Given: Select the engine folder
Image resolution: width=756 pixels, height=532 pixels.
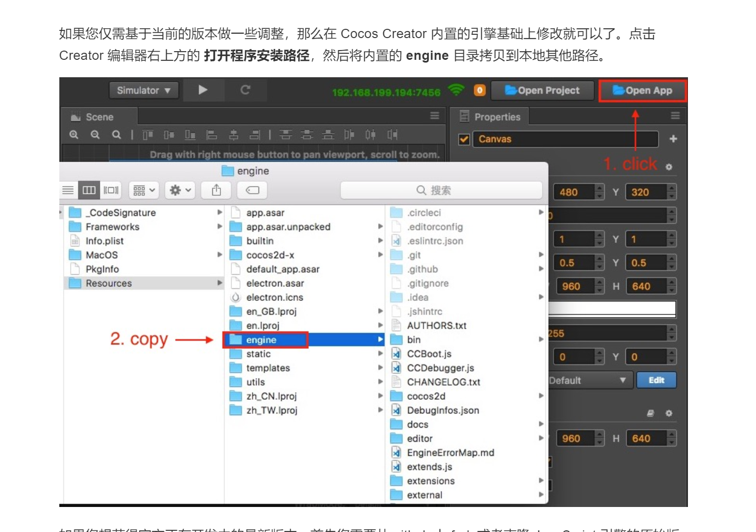Looking at the screenshot, I should [x=304, y=340].
